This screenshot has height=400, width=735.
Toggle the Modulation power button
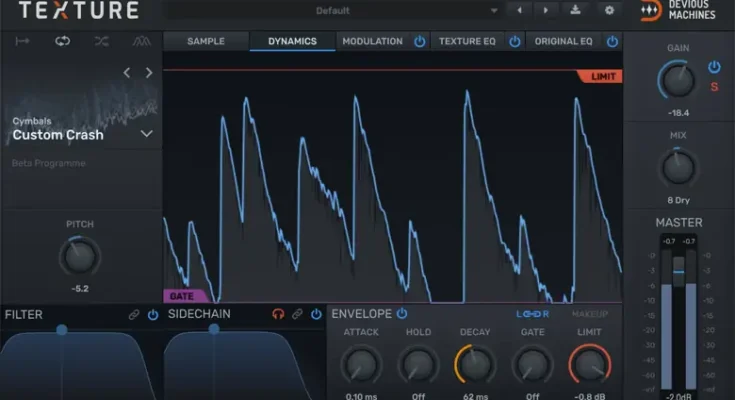pos(419,41)
